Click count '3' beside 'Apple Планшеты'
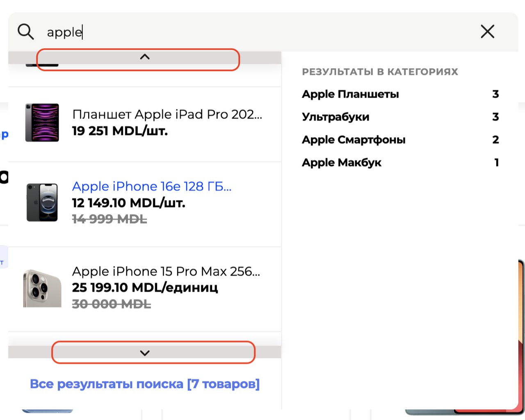Screen dimensions: 525x420 (x=495, y=94)
